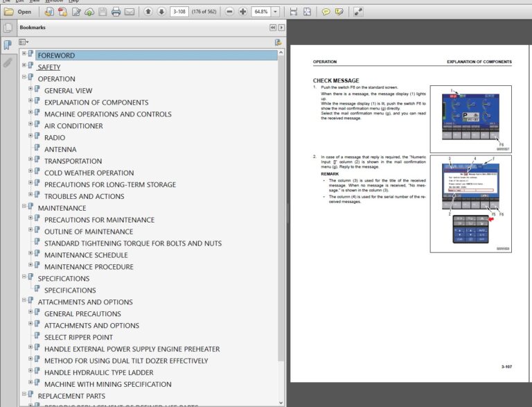This screenshot has width=532, height=407.
Task: Select OUTLINE OF MAINTENANCE bookmark
Action: pyautogui.click(x=89, y=232)
